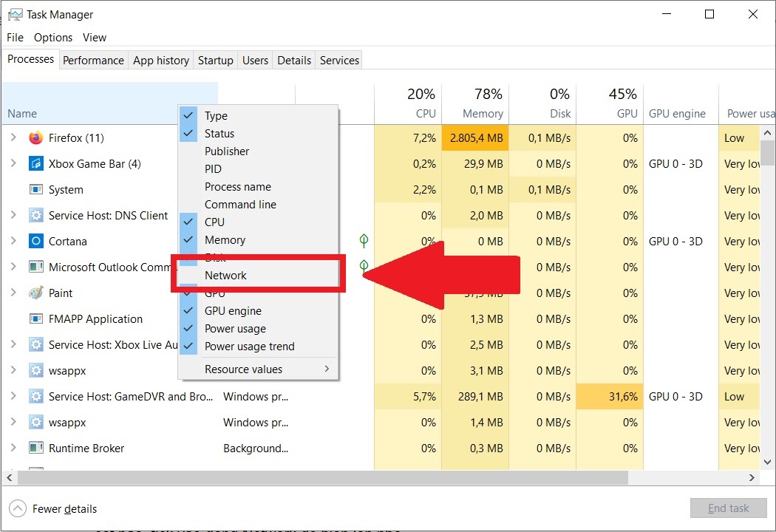
Task: Open the Resource values submenu
Action: coord(258,369)
